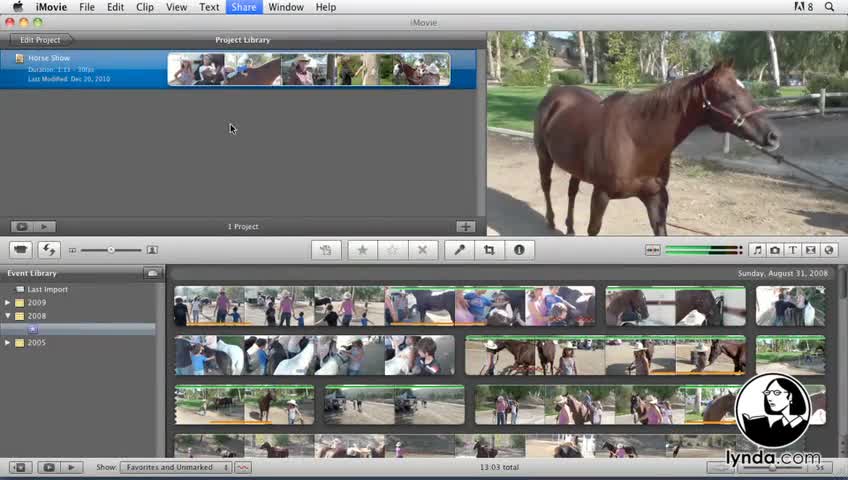This screenshot has width=848, height=480.
Task: Show the photo browser
Action: pyautogui.click(x=775, y=250)
